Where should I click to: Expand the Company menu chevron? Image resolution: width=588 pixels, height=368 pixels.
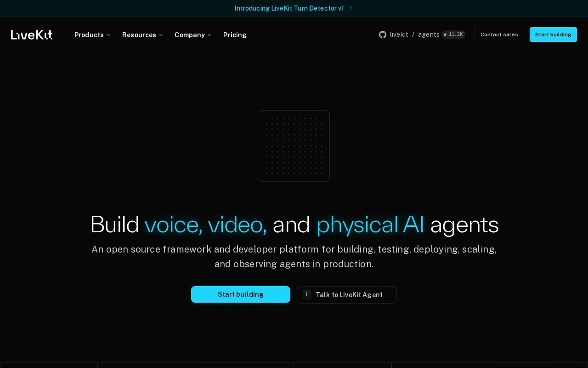[x=209, y=35]
